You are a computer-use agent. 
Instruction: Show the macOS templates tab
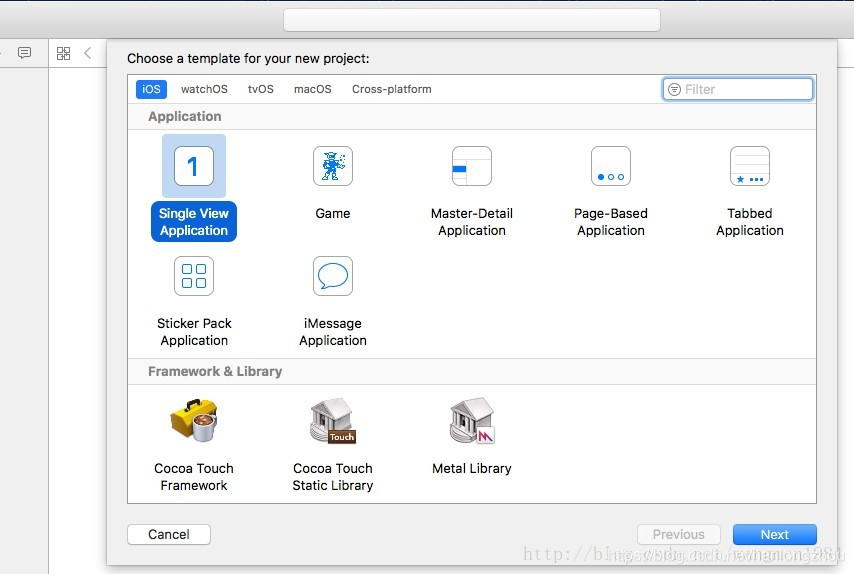point(313,89)
